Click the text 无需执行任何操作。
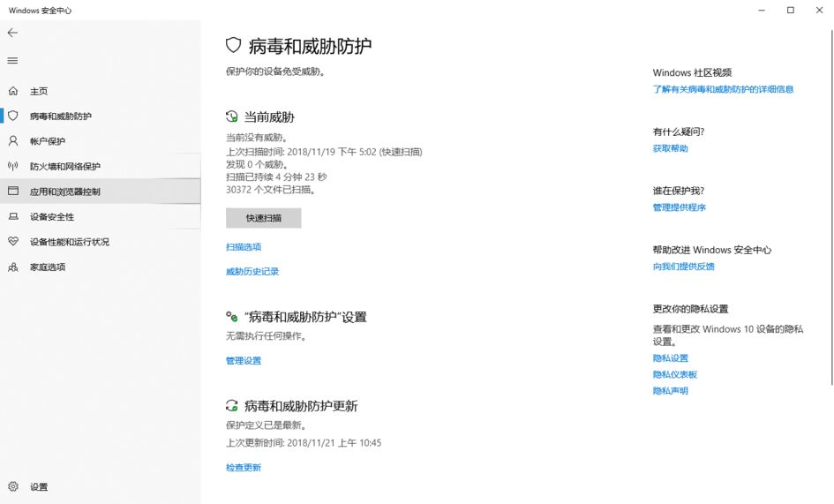834x504 pixels. point(266,336)
